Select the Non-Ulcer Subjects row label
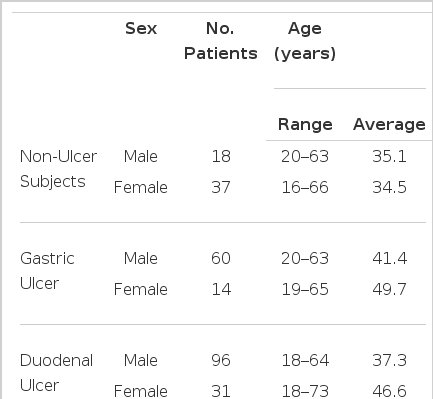This screenshot has height=399, width=433. [58, 169]
